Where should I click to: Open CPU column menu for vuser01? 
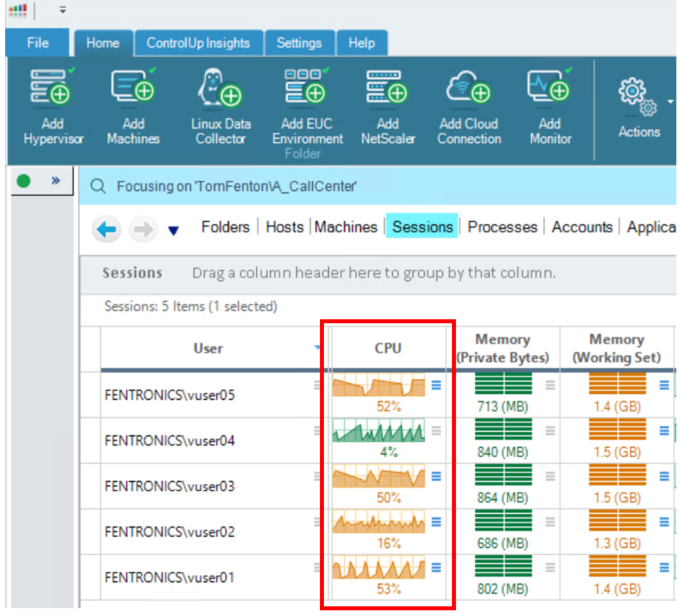436,567
